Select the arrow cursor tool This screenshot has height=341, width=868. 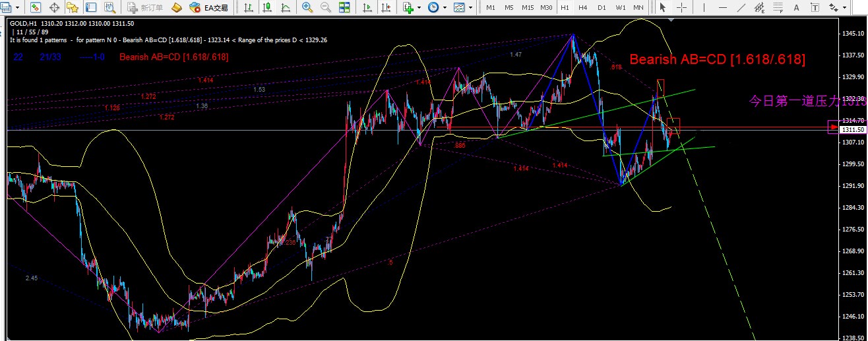pyautogui.click(x=663, y=8)
